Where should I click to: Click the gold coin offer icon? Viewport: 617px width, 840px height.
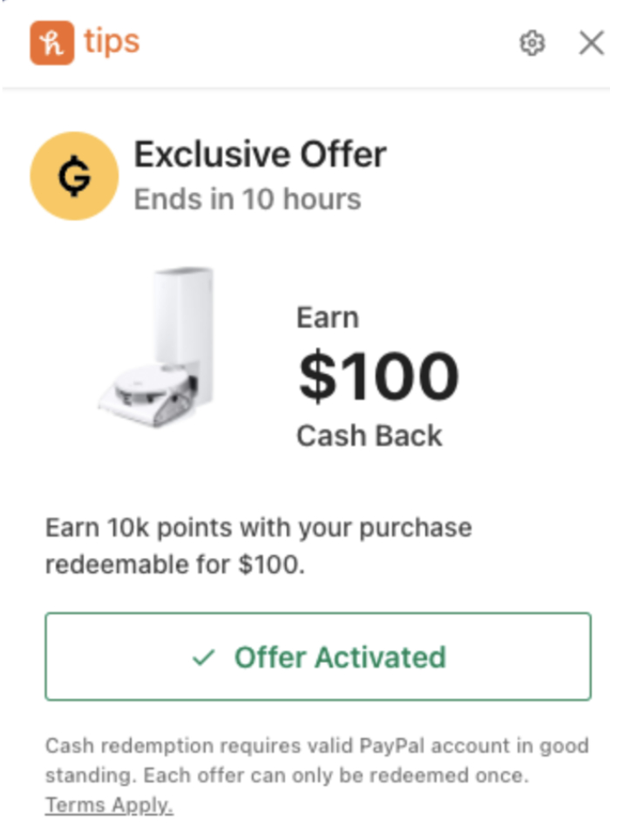(x=74, y=176)
